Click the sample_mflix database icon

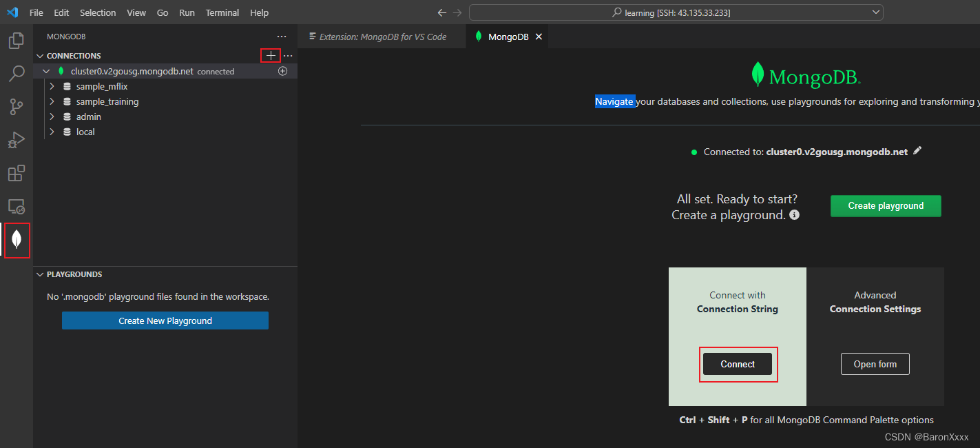[67, 87]
